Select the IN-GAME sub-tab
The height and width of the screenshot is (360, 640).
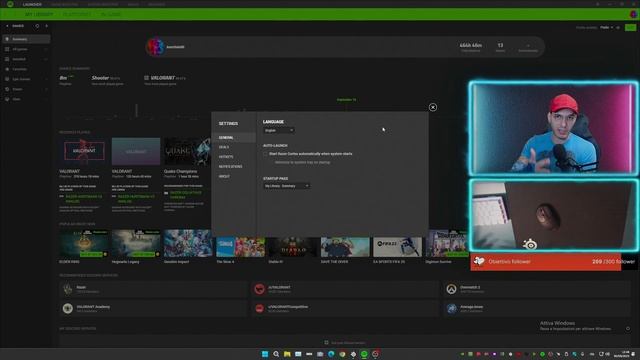pos(111,14)
